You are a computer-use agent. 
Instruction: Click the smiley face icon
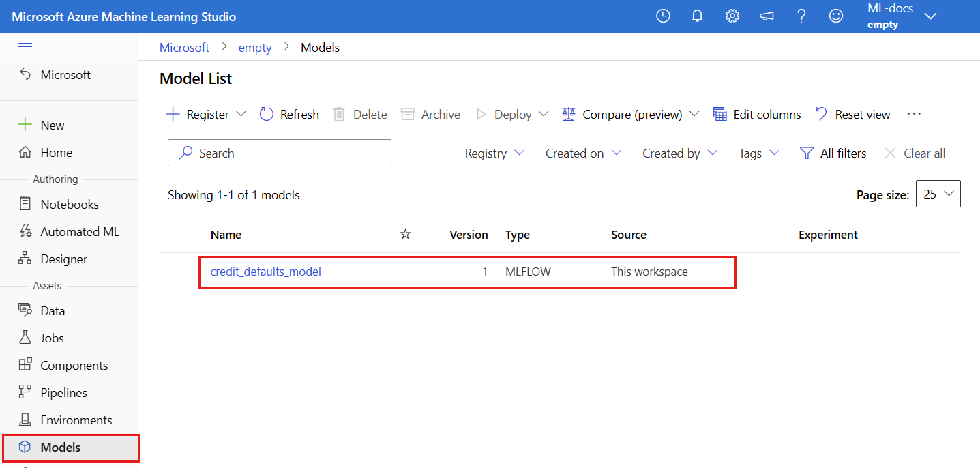(x=836, y=16)
